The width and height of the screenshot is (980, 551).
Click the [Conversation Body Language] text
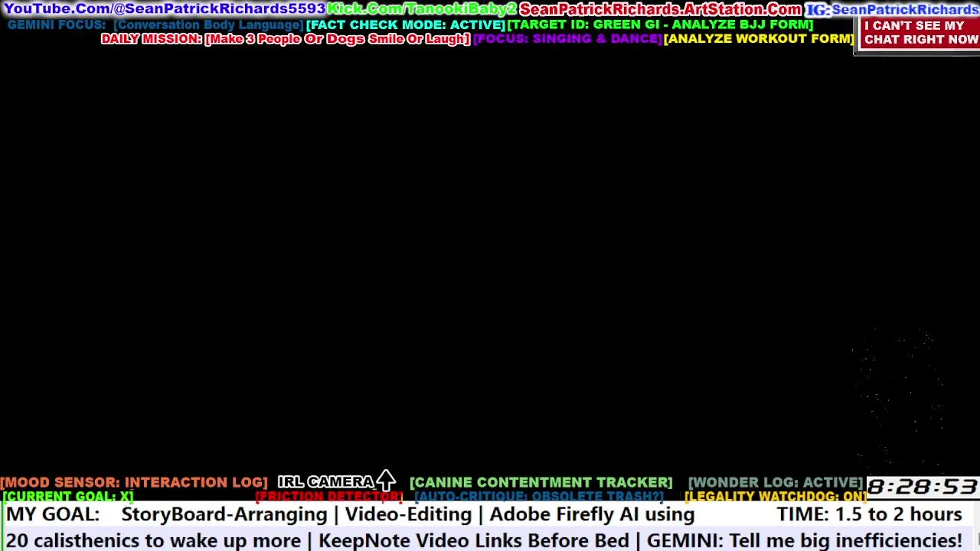click(x=208, y=24)
